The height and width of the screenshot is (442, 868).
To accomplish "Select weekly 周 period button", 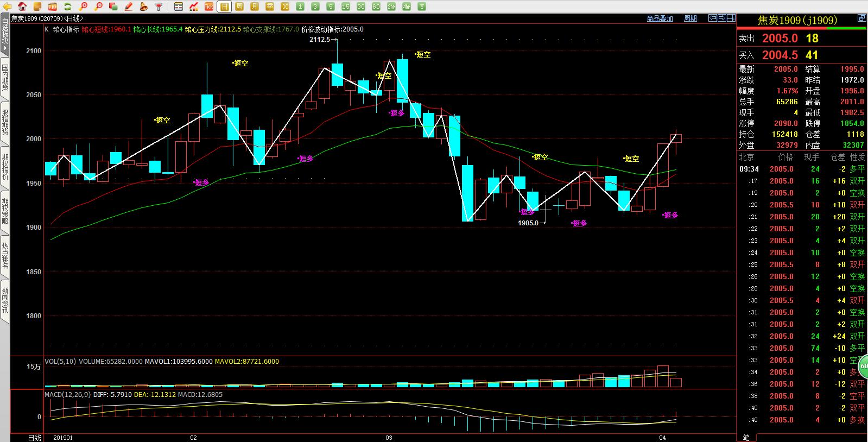I will click(x=239, y=7).
